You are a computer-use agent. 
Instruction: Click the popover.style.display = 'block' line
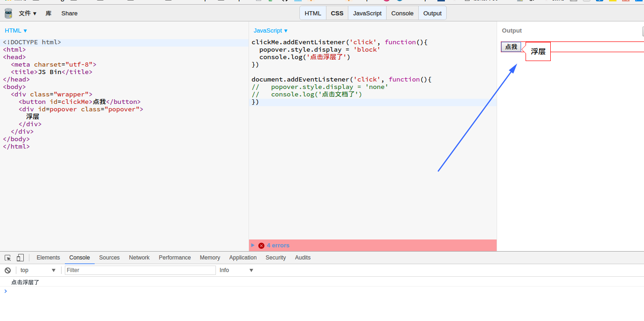click(x=320, y=50)
